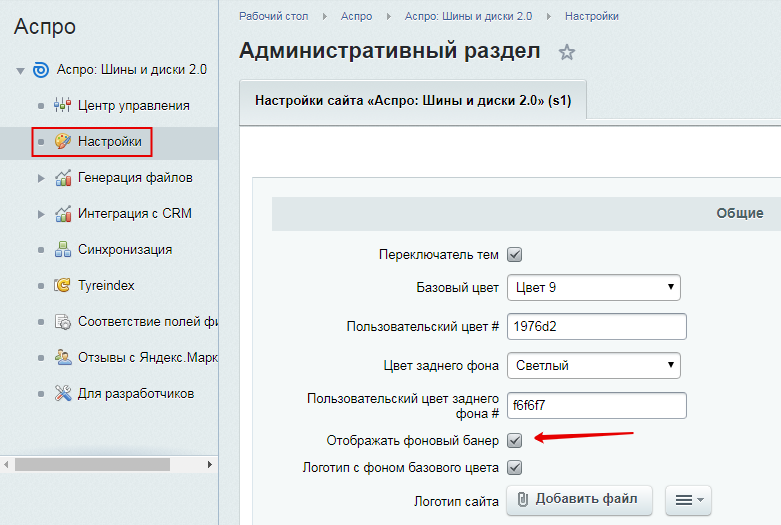The image size is (781, 525).
Task: Go to Аспро breadcrumb link
Action: (356, 16)
